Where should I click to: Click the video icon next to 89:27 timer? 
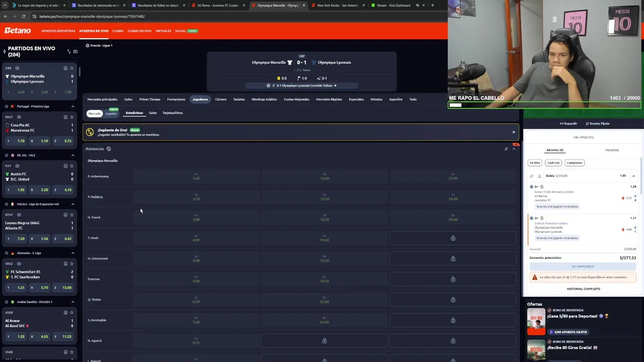click(x=19, y=117)
